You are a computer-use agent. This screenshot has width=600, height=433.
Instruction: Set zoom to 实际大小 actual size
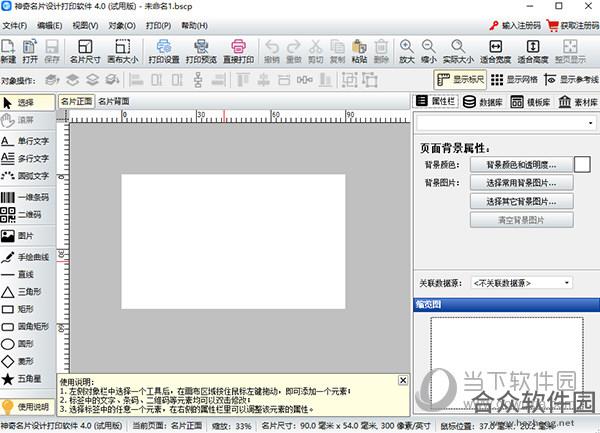pyautogui.click(x=458, y=51)
